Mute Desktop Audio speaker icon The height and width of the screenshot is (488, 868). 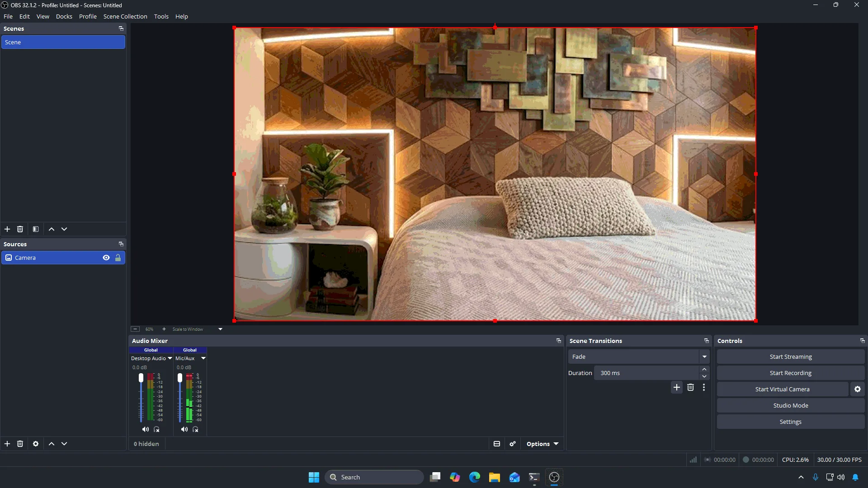(x=146, y=429)
